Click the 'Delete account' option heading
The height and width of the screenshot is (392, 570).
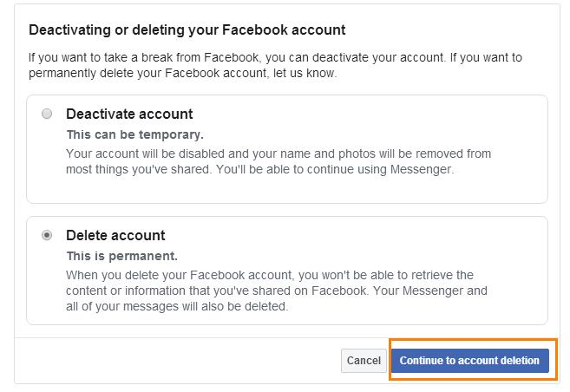point(115,235)
